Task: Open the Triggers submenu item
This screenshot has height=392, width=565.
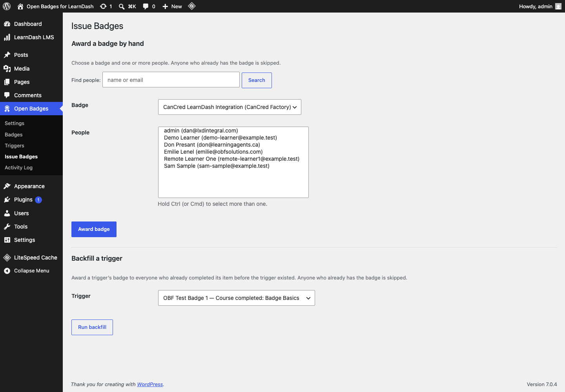Action: click(15, 145)
